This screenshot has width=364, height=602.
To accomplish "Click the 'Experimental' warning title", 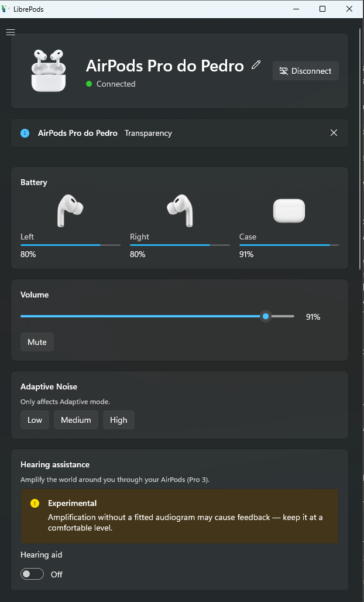I will (x=72, y=504).
